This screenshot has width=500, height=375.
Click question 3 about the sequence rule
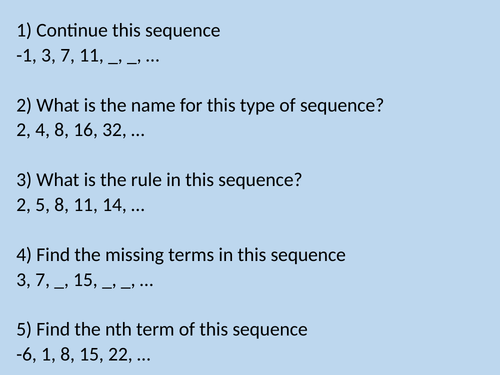(x=159, y=180)
